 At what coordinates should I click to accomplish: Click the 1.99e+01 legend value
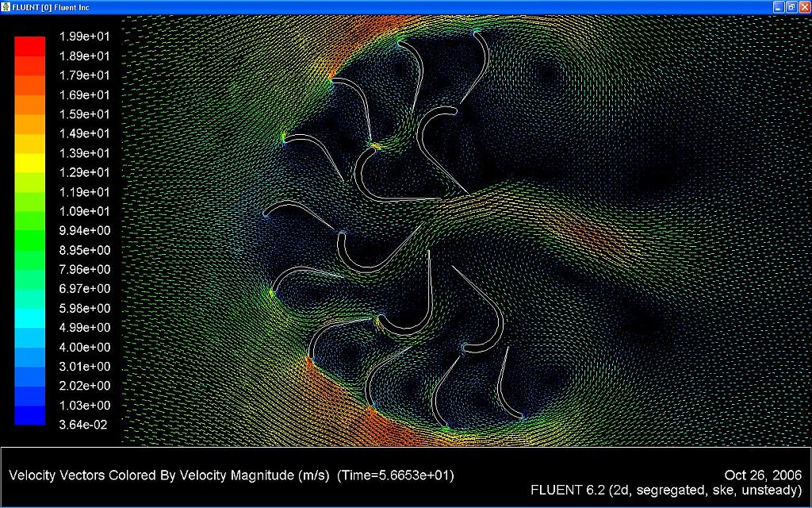[84, 37]
